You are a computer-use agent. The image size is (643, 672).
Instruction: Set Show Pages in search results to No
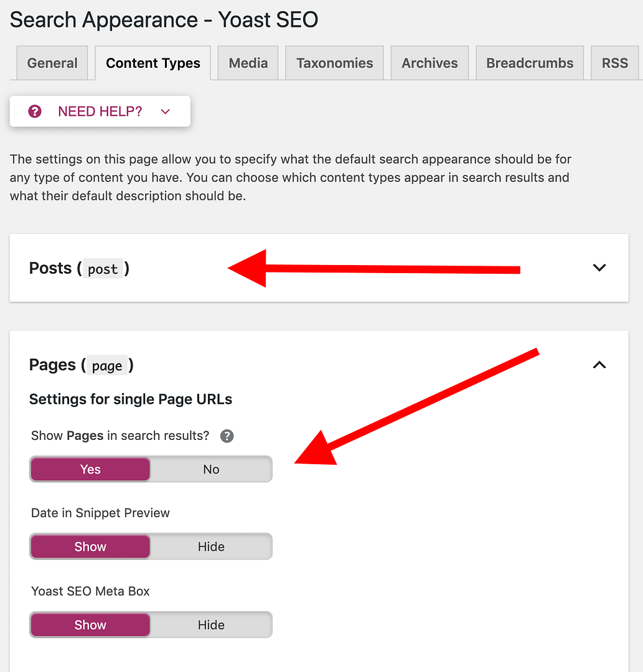tap(211, 470)
